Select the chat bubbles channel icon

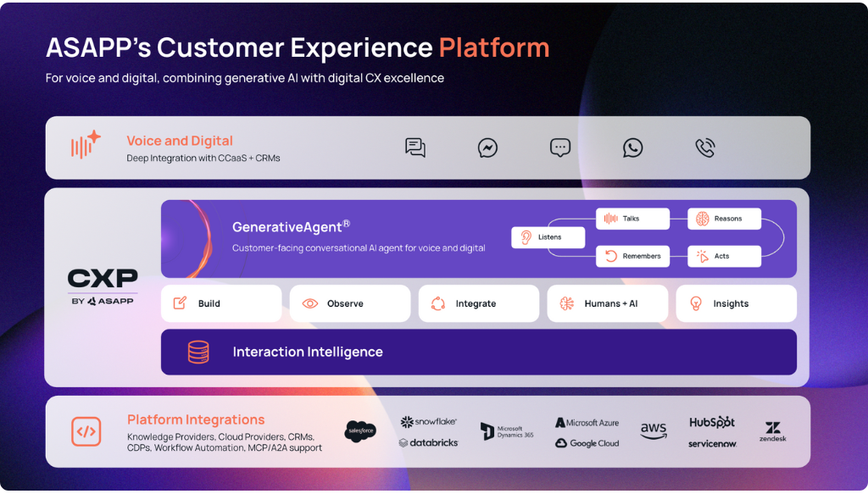(x=415, y=147)
